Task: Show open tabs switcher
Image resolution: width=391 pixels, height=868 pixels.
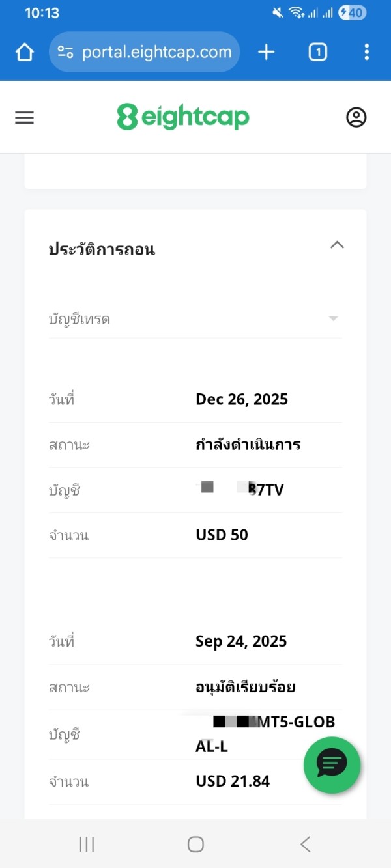Action: pyautogui.click(x=317, y=52)
